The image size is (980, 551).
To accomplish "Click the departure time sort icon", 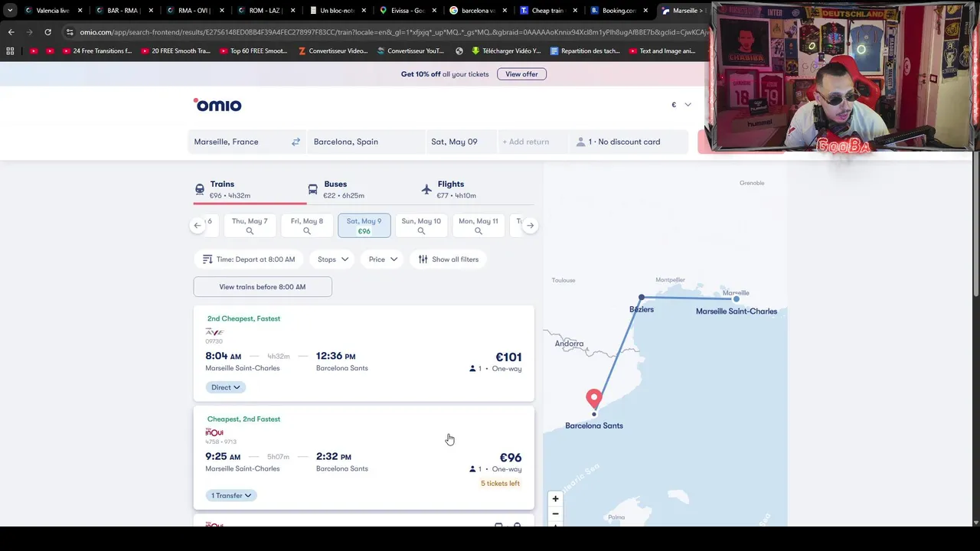I will tap(207, 259).
